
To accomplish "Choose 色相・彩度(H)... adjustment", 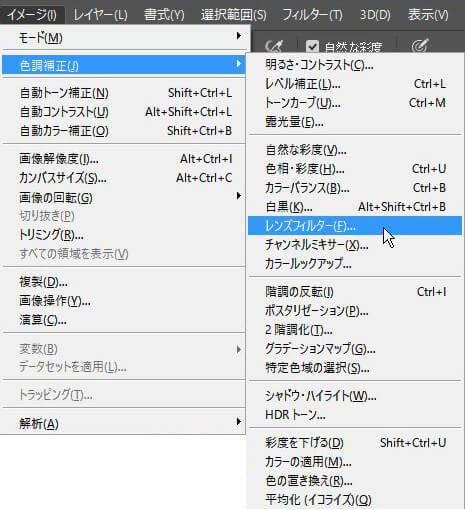I will [x=355, y=169].
